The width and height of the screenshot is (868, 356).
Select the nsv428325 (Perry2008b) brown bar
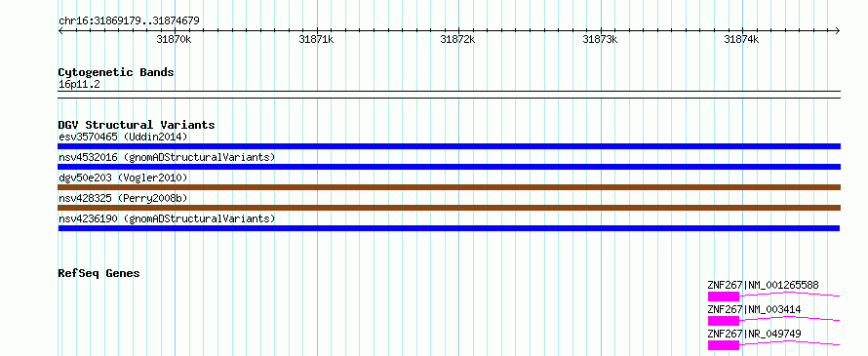point(449,208)
